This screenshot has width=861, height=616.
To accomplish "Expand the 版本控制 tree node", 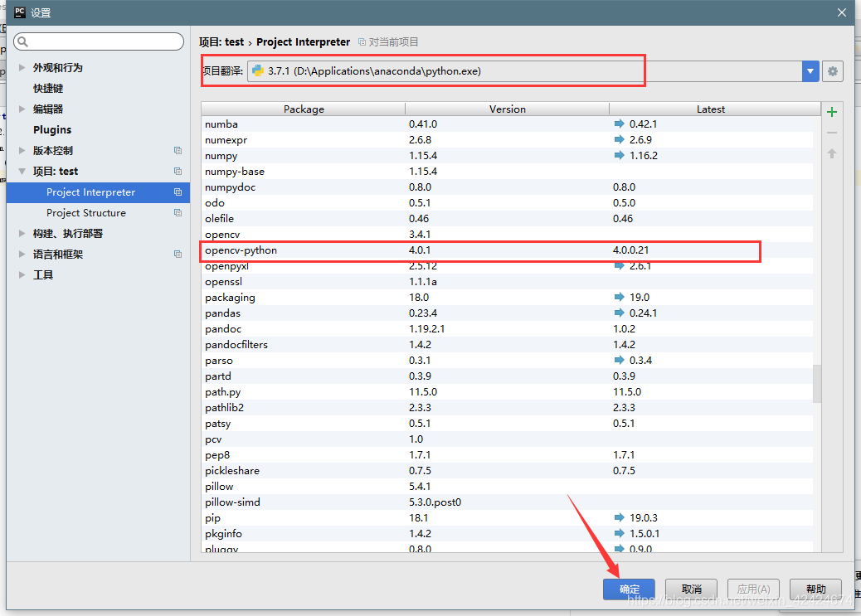I will pos(22,150).
